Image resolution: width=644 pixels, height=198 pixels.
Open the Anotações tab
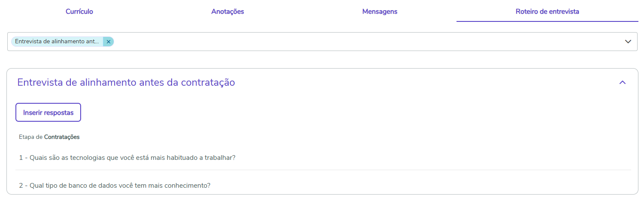[x=227, y=12]
